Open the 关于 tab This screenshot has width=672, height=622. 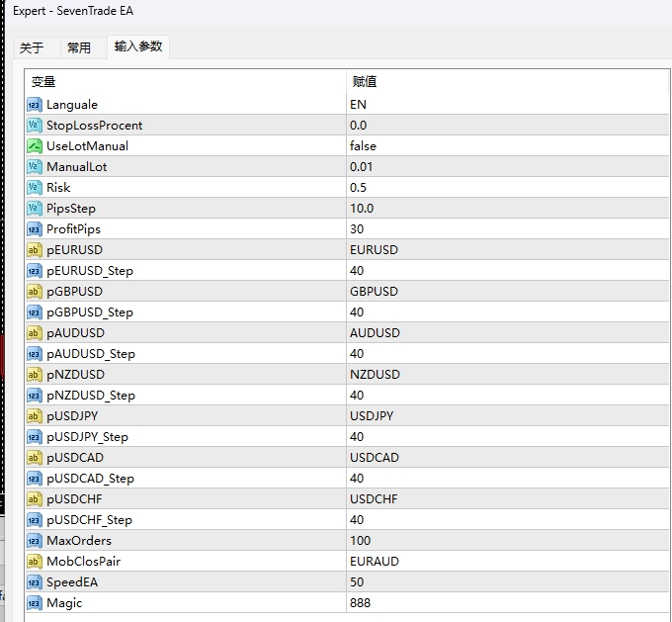pos(33,47)
